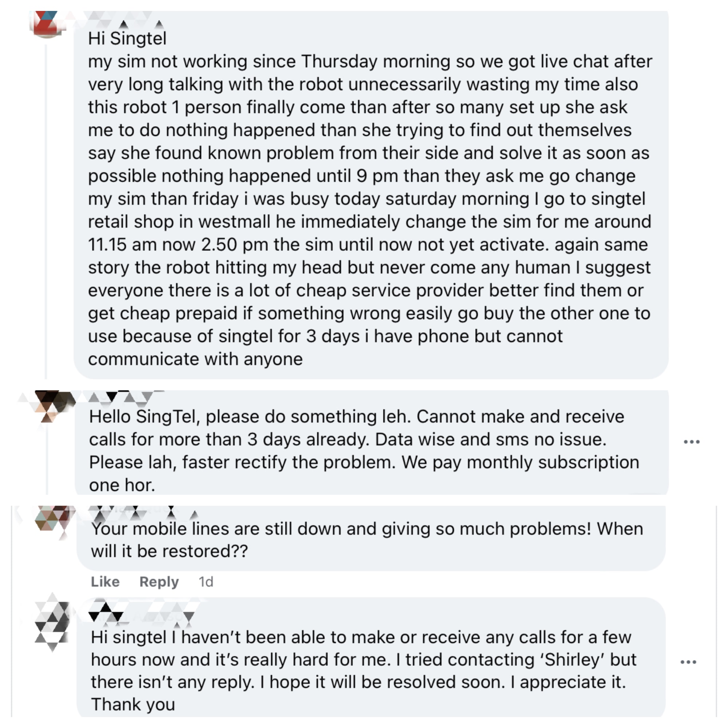This screenshot has width=728, height=728.
Task: Click the word 'westmall' in first comment
Action: 234,222
